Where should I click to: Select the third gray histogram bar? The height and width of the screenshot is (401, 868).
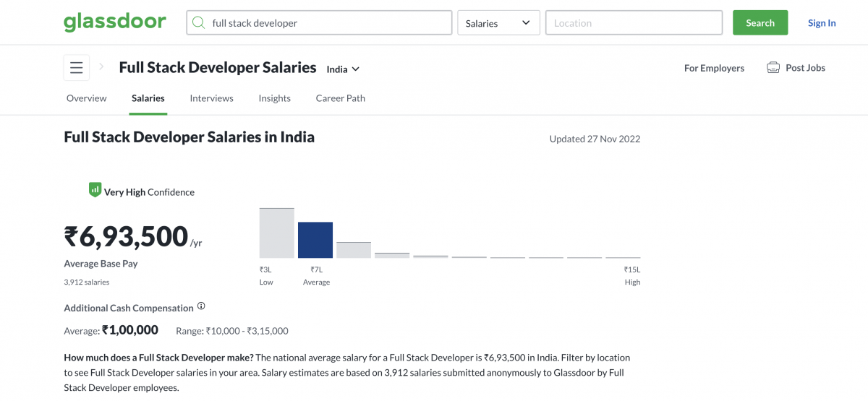354,250
